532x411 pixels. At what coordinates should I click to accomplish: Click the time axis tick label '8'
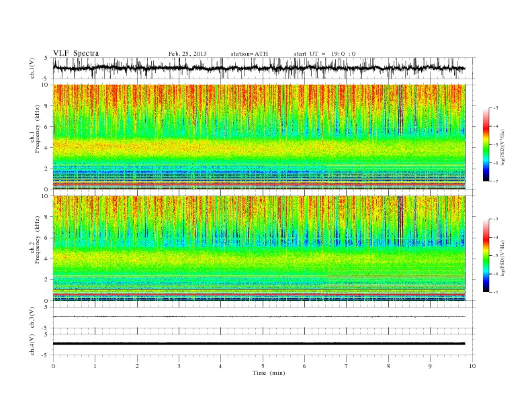tap(388, 366)
